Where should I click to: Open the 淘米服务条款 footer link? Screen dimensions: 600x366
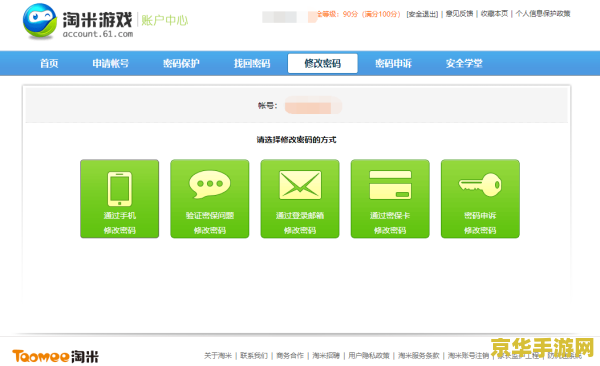pyautogui.click(x=419, y=356)
